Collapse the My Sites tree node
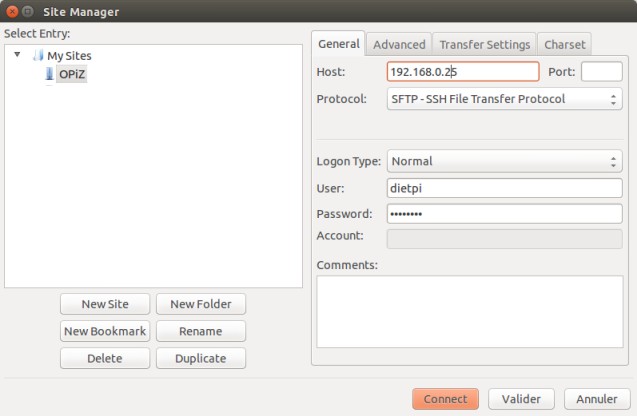Viewport: 637px width, 416px height. 17,55
